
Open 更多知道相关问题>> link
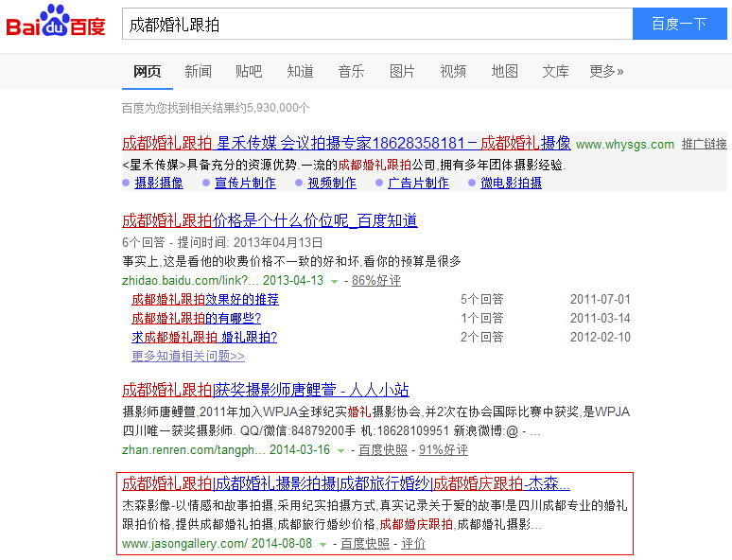click(188, 357)
